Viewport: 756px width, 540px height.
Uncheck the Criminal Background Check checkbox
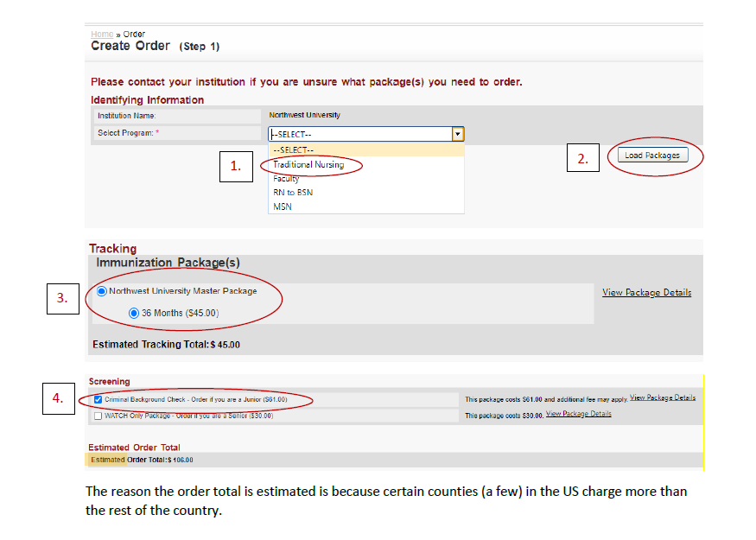(98, 399)
